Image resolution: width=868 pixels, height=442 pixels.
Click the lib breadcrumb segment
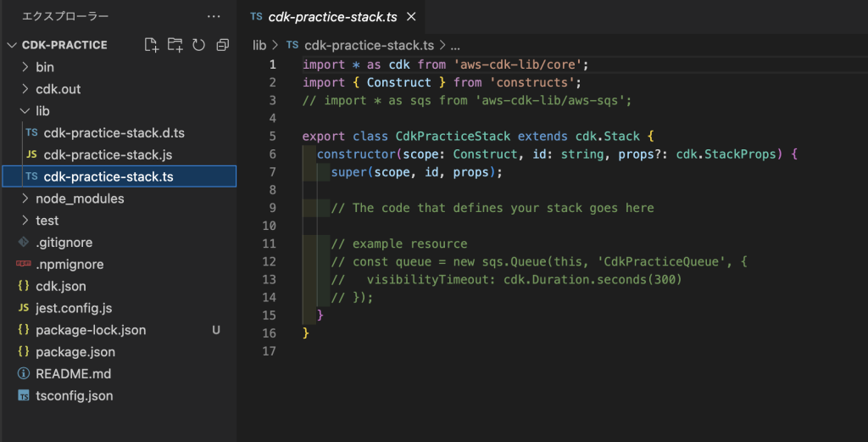[x=259, y=45]
